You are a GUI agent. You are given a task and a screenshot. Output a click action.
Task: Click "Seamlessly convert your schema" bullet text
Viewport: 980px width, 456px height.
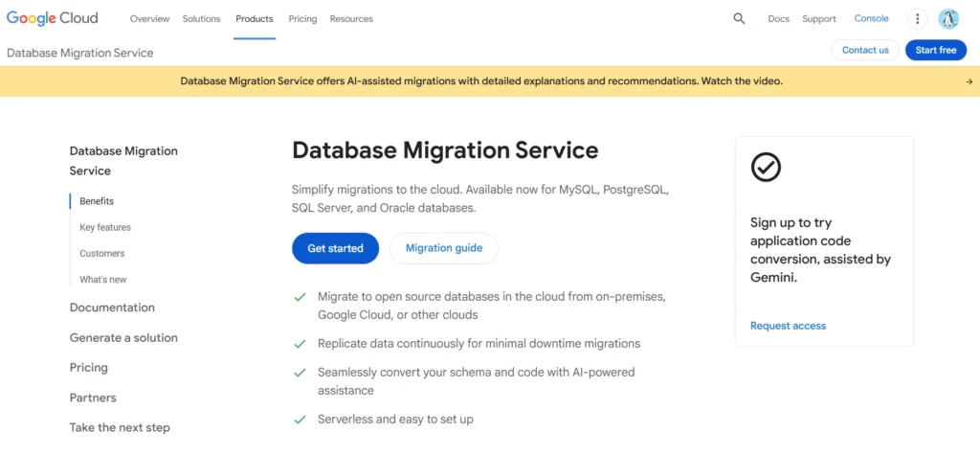pos(476,381)
